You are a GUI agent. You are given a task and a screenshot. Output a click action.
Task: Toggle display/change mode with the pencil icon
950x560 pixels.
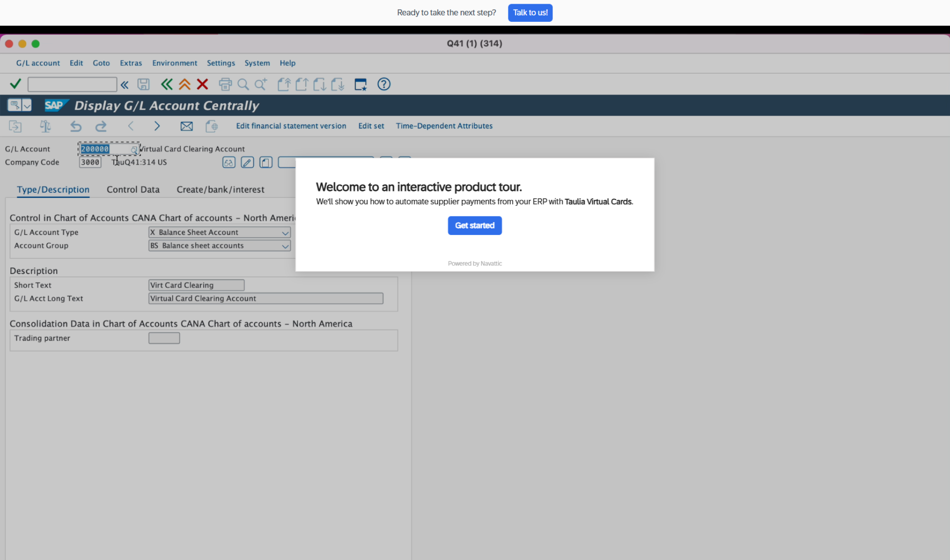pyautogui.click(x=247, y=162)
